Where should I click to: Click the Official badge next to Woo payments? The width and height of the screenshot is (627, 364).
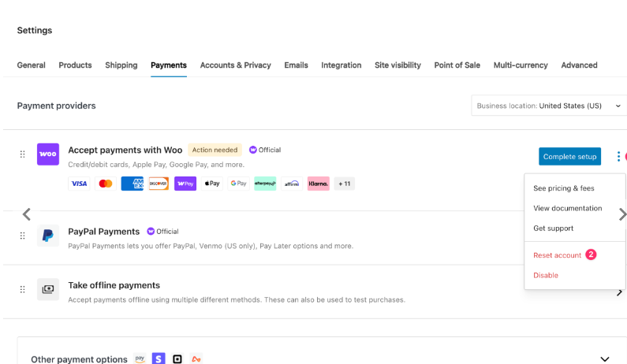265,150
